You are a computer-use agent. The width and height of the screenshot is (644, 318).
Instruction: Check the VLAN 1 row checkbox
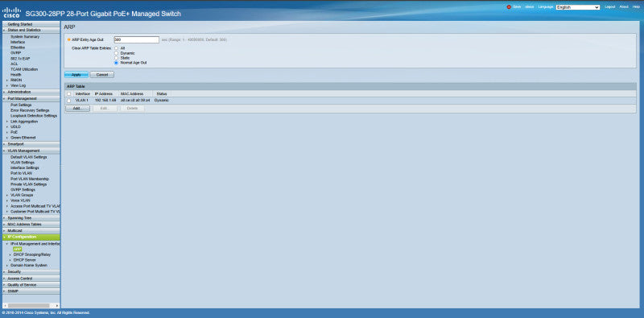tap(68, 101)
